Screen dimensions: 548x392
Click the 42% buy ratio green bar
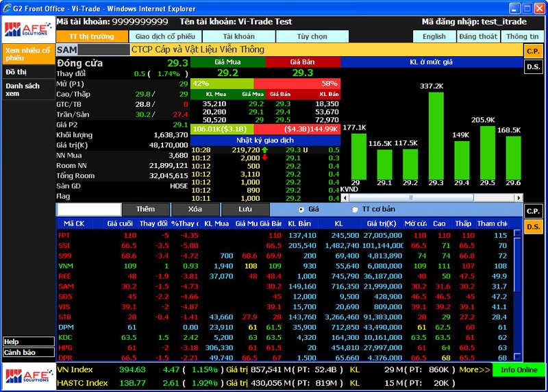pyautogui.click(x=222, y=84)
